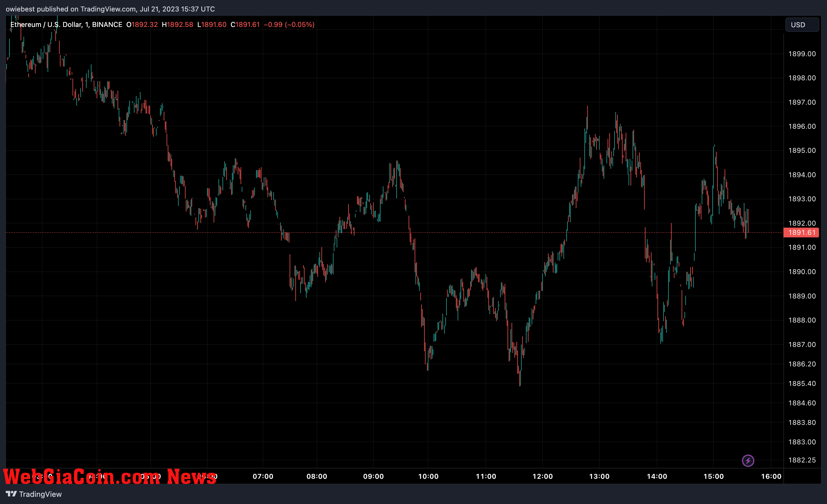This screenshot has height=504, width=827.
Task: Click the 1886.20 price axis label
Action: (x=802, y=364)
